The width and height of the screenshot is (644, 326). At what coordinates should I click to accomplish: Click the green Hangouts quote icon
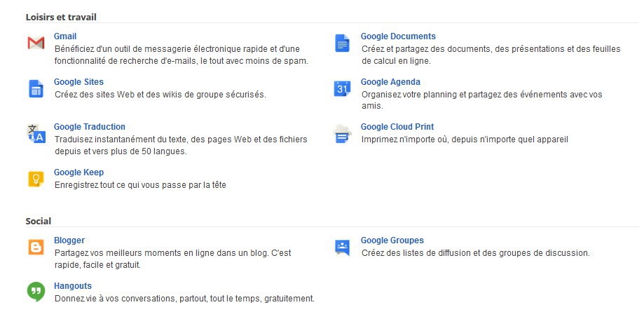[36, 292]
